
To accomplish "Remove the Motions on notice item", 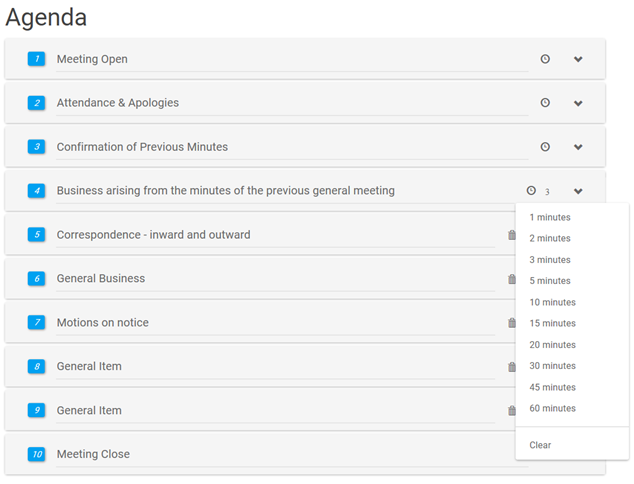I will 512,323.
